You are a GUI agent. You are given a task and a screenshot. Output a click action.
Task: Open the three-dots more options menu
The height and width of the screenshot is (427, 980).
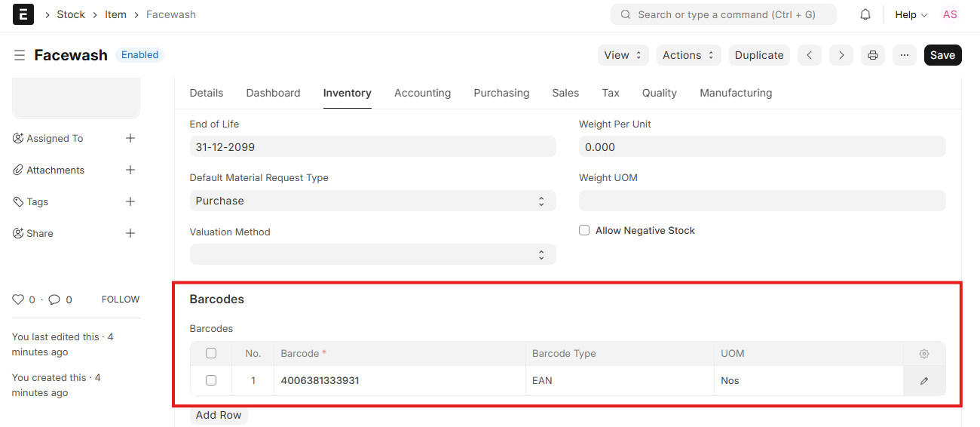point(905,55)
